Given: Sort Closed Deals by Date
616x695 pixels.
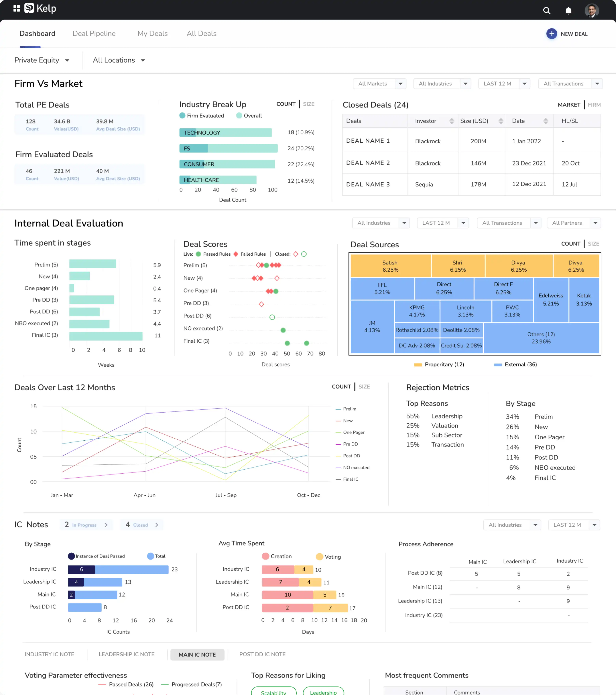Looking at the screenshot, I should (x=546, y=121).
